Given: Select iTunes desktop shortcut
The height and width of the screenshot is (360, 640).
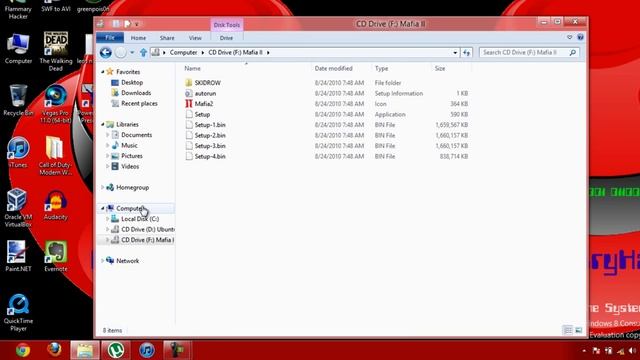Looking at the screenshot, I should (18, 153).
